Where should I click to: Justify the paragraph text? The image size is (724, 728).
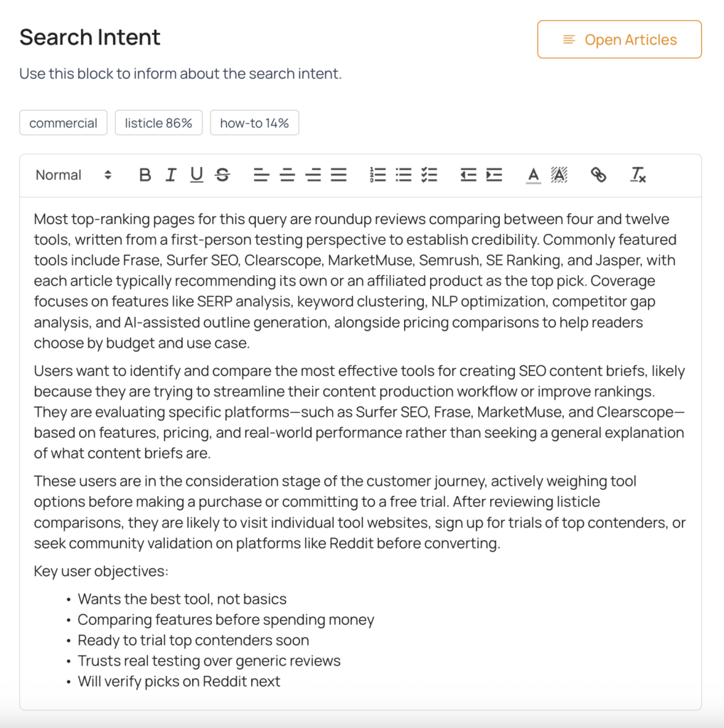[x=339, y=175]
